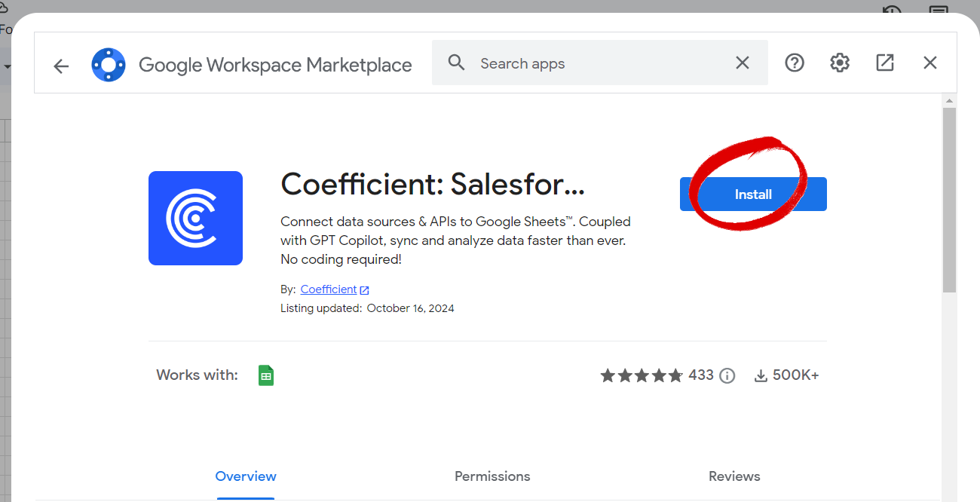Click the Google Workspace Marketplace title

pyautogui.click(x=275, y=66)
